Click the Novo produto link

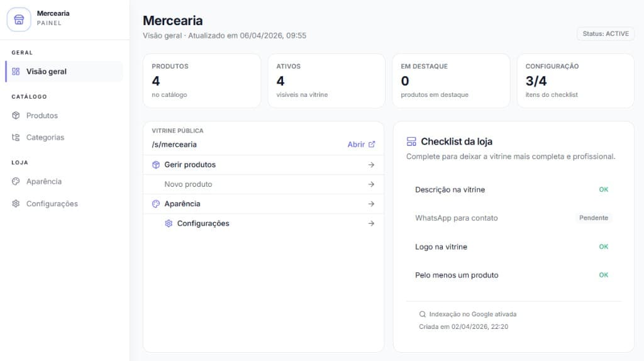click(188, 184)
